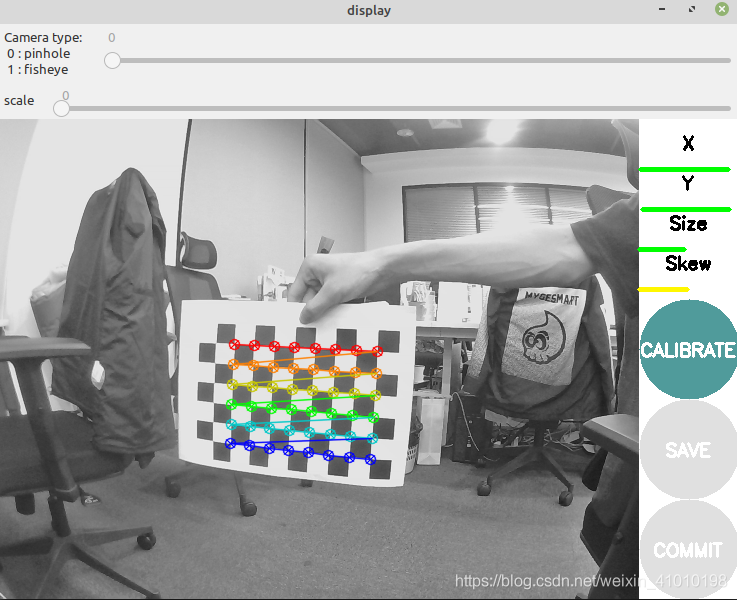Click the scale slider track
This screenshot has height=600, width=737.
coord(392,109)
